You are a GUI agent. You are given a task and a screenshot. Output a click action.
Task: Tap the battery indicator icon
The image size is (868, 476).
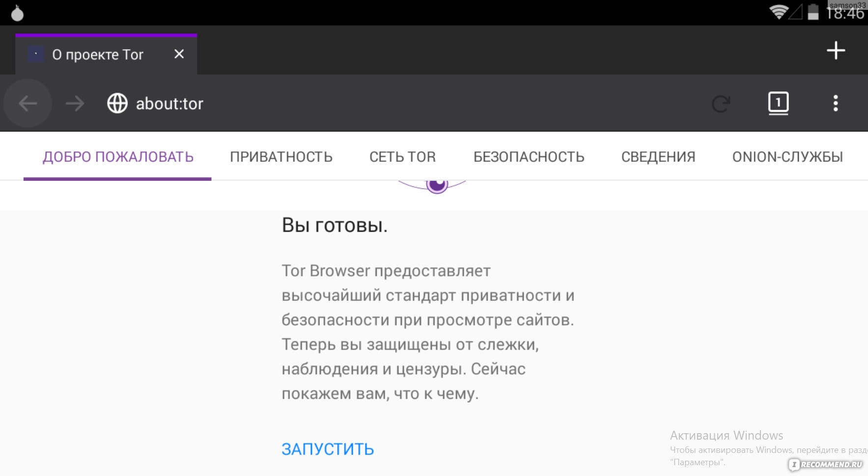[813, 12]
